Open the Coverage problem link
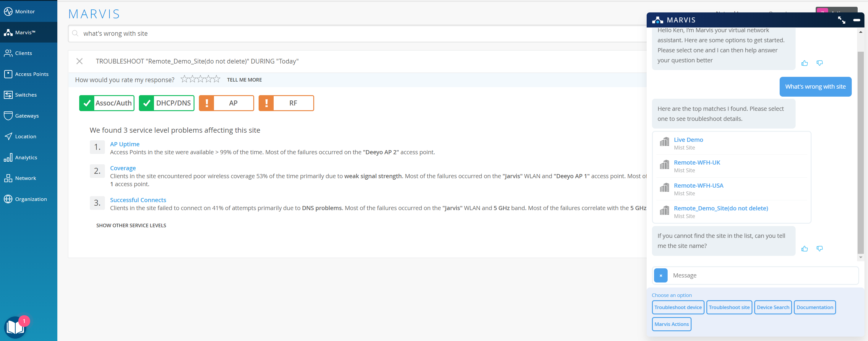 pos(123,168)
